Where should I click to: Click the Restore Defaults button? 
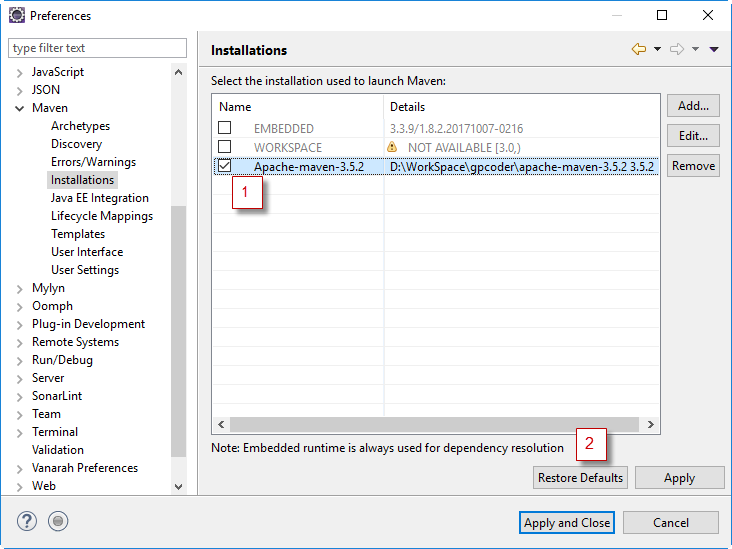(x=580, y=478)
